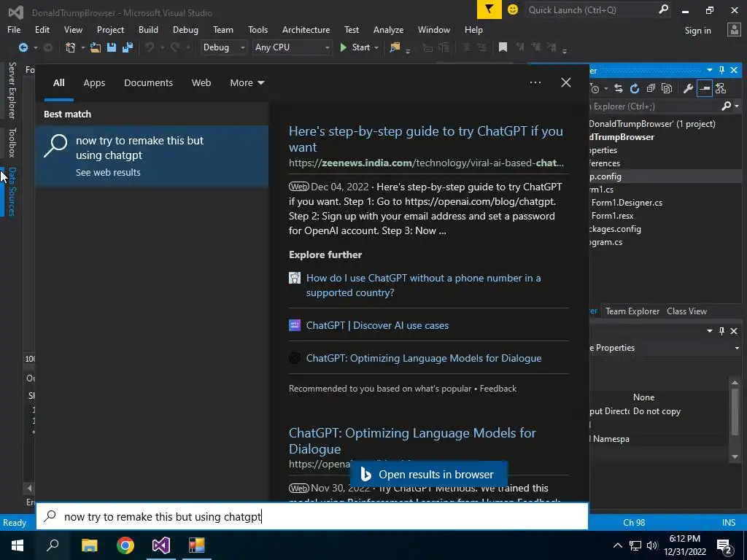Click the Feedback link under recommendations
The height and width of the screenshot is (560, 747).
(498, 389)
